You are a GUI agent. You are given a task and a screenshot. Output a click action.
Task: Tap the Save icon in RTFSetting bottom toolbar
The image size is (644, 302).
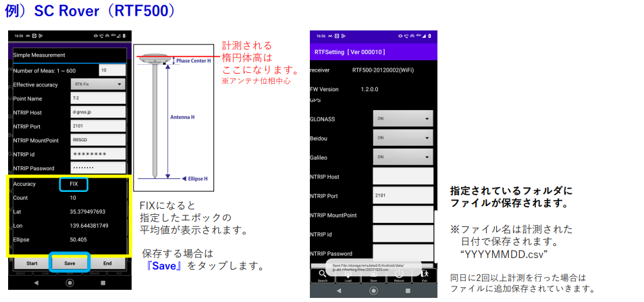pos(373,274)
